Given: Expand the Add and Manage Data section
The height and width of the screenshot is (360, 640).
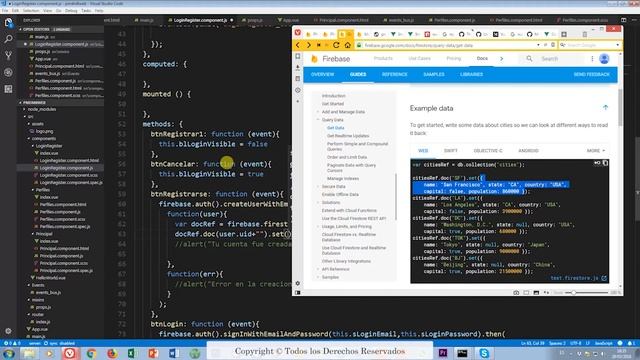Looking at the screenshot, I should point(318,112).
